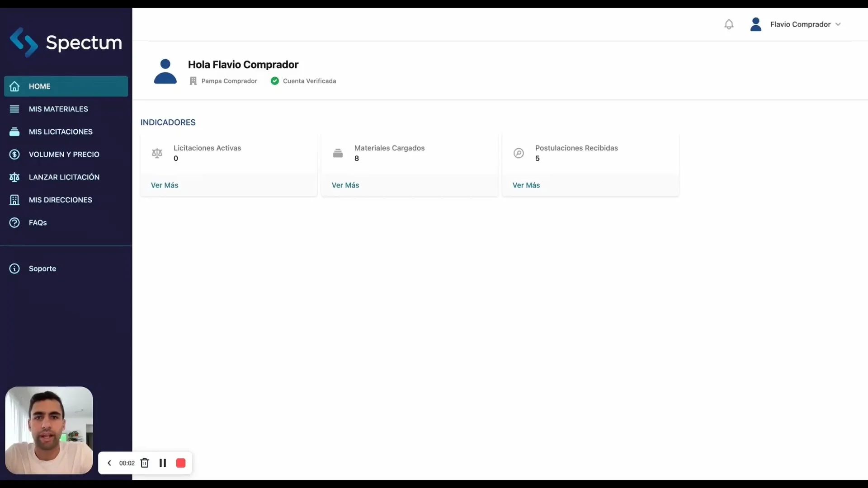
Task: Click the Flavio Comprador username in header
Action: click(x=800, y=24)
